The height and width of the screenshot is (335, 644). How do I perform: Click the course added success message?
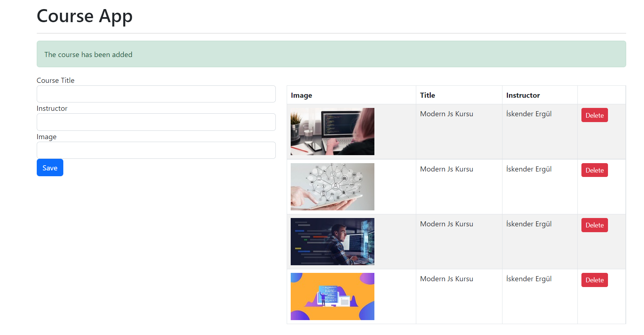88,54
